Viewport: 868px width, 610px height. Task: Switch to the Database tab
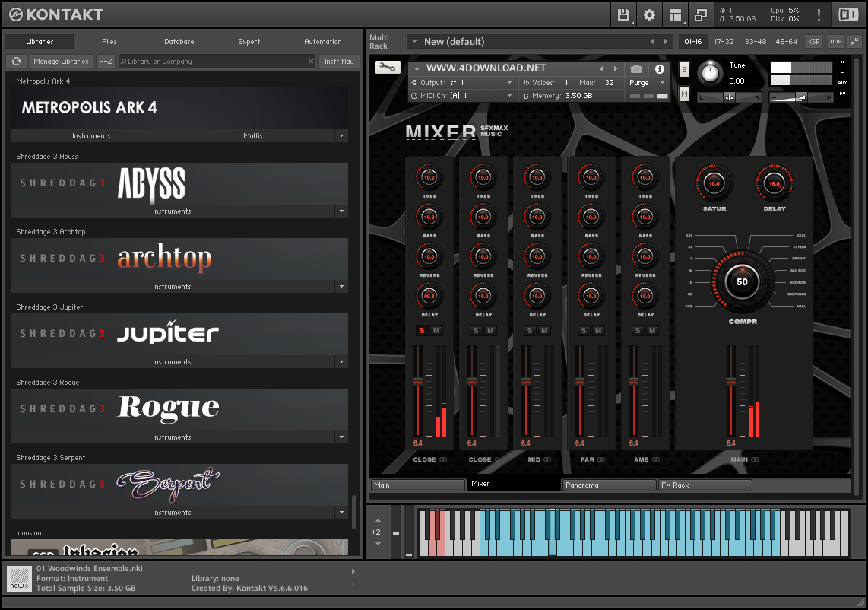pos(179,42)
